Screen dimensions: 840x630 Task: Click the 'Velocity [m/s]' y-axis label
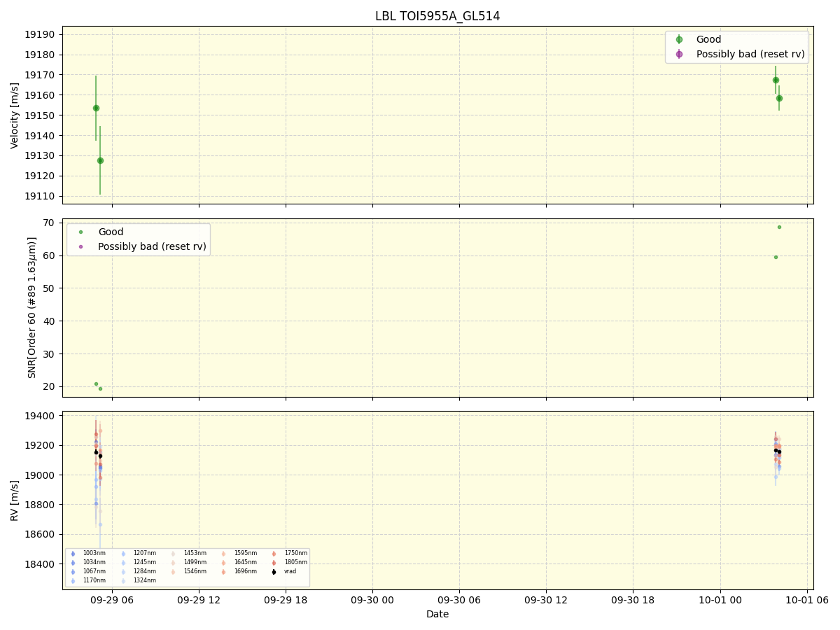point(15,115)
